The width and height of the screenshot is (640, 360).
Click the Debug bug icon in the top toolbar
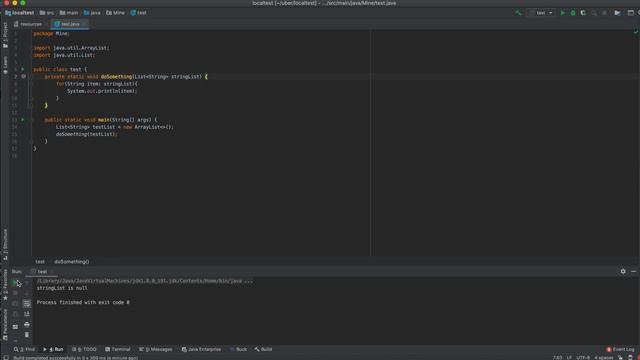click(573, 13)
